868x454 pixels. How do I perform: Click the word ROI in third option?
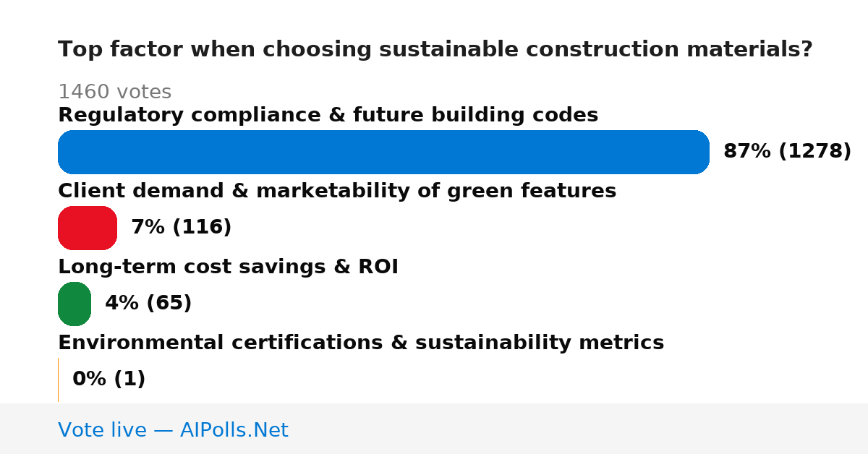pyautogui.click(x=378, y=267)
